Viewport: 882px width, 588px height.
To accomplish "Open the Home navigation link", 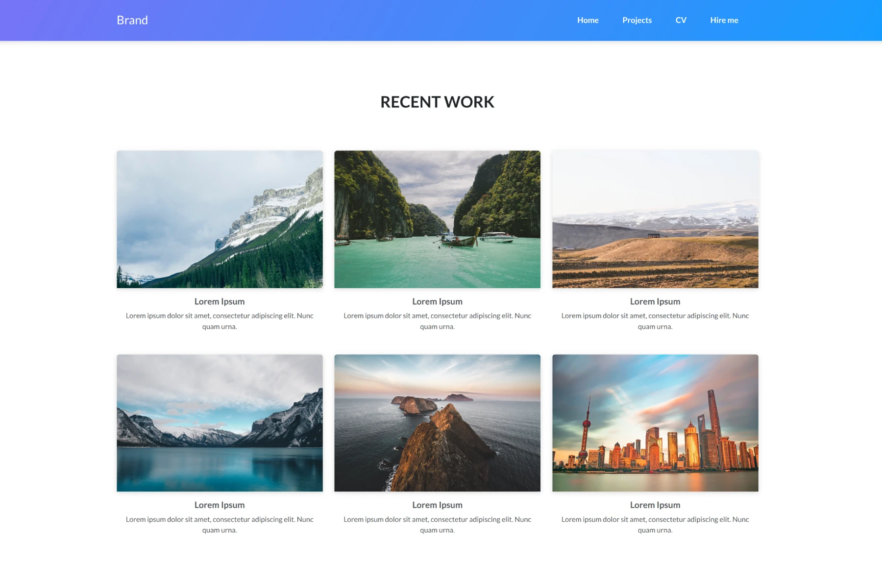I will (588, 20).
